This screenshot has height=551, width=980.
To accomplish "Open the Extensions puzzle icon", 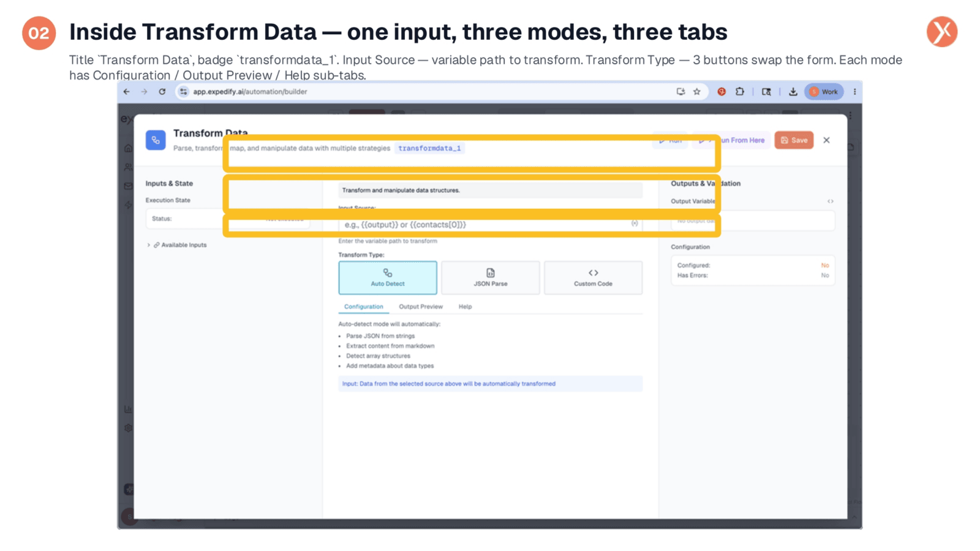I will 740,92.
